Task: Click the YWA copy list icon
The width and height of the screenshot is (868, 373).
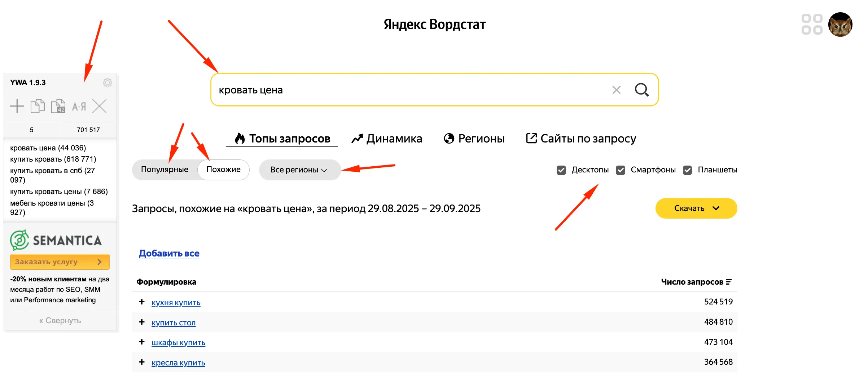Action: tap(38, 106)
